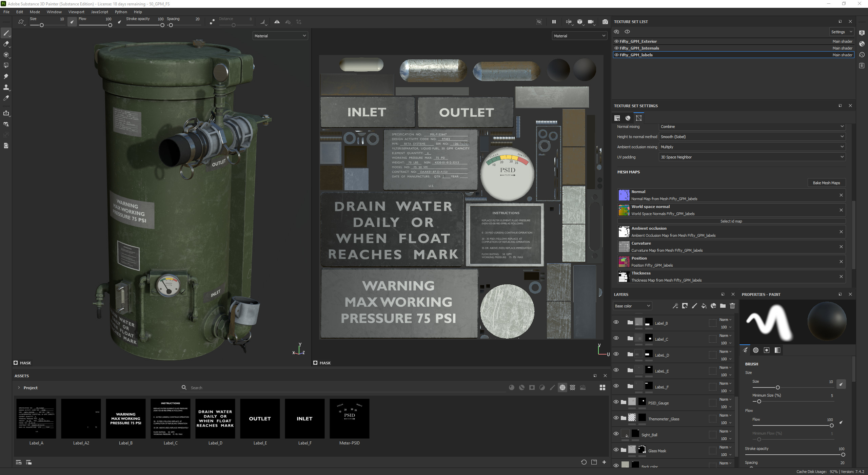
Task: Toggle visibility of Fifty_GPM_Exterior texture set
Action: (616, 41)
